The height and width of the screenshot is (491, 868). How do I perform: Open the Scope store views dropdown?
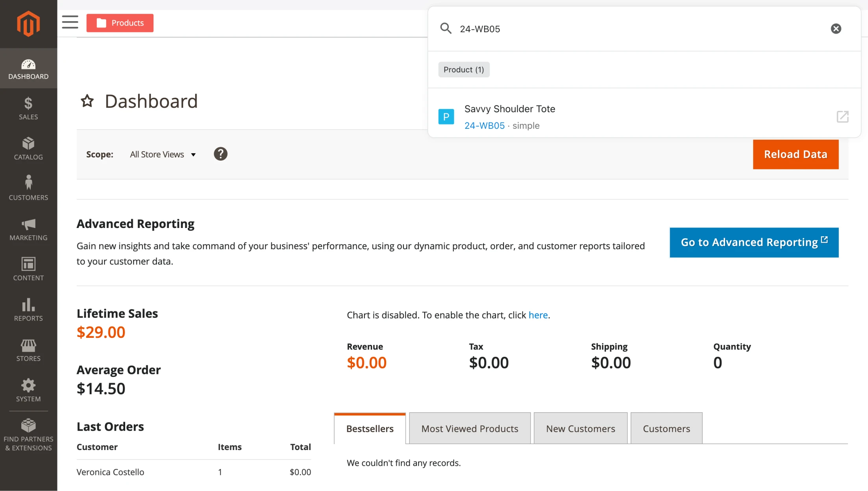[163, 154]
